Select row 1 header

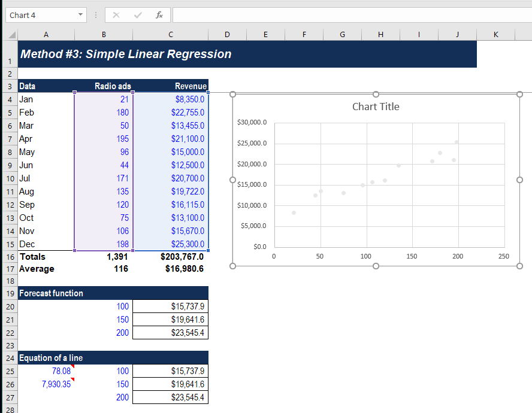click(10, 54)
